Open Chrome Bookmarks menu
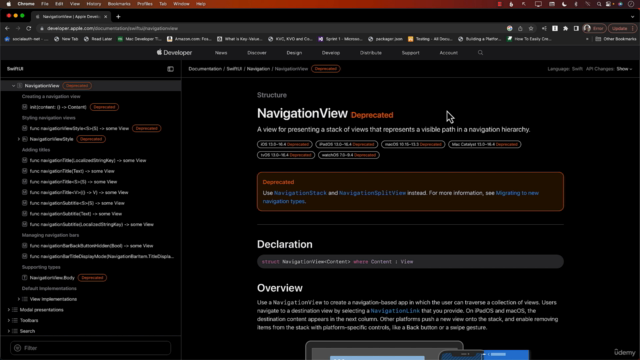The image size is (640, 360). click(119, 4)
